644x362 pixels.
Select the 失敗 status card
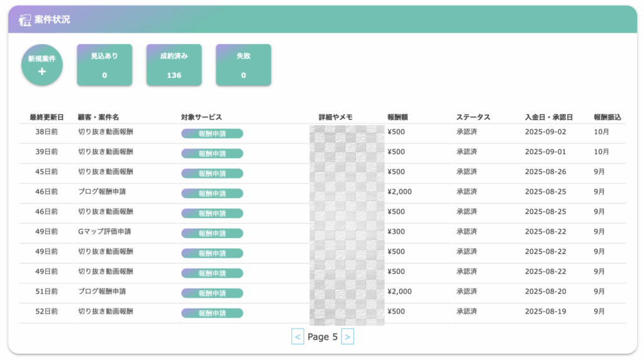[x=243, y=65]
